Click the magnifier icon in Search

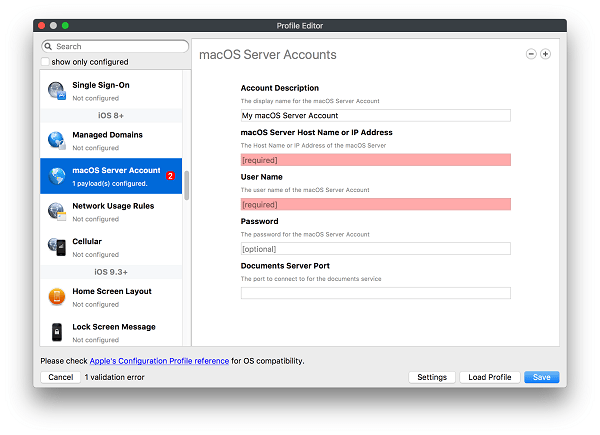(x=48, y=46)
